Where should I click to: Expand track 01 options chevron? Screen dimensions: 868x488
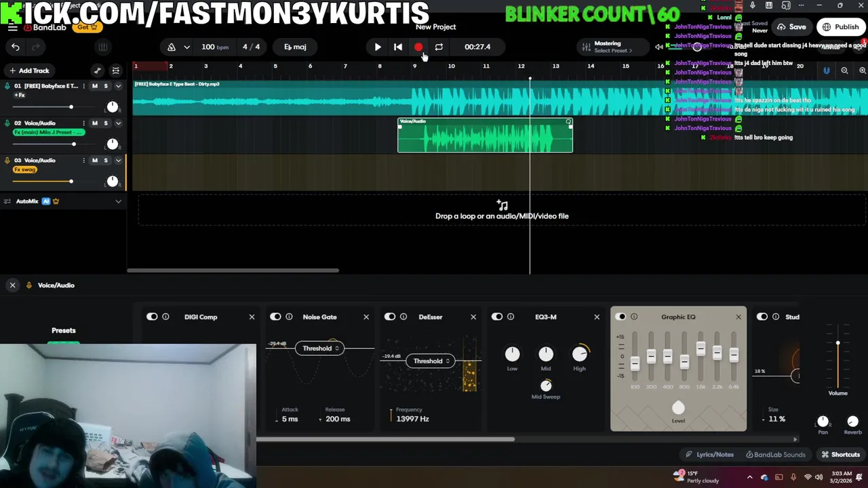click(118, 86)
